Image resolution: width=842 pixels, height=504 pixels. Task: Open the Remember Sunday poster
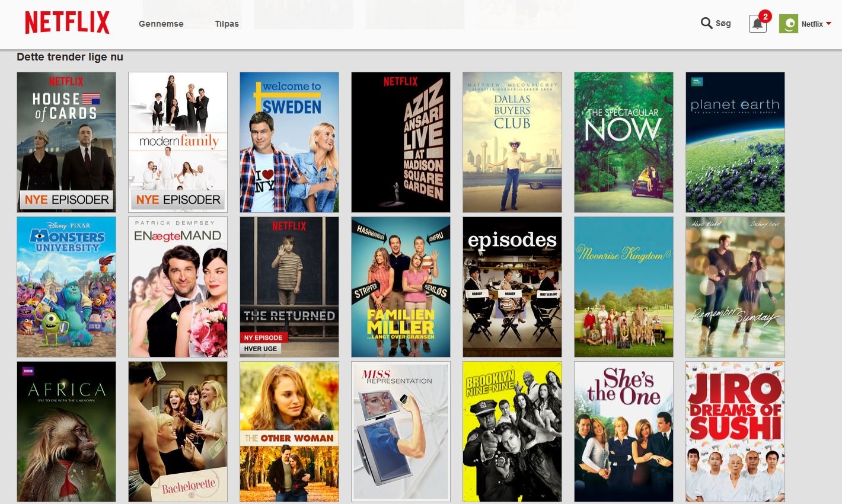click(x=735, y=287)
